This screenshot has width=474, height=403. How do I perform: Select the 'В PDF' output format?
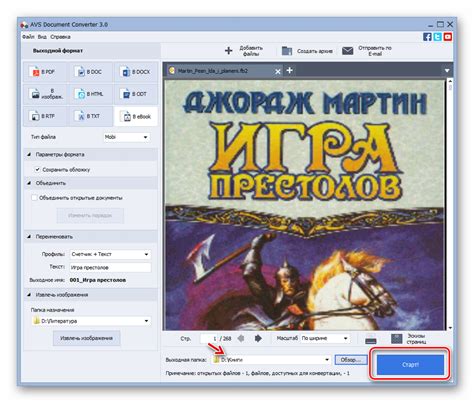[x=45, y=72]
